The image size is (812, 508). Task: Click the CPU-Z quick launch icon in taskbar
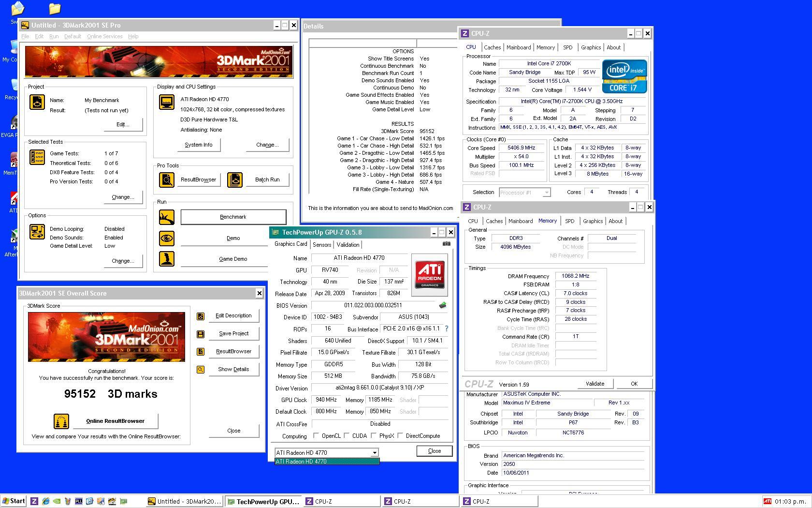(x=34, y=501)
